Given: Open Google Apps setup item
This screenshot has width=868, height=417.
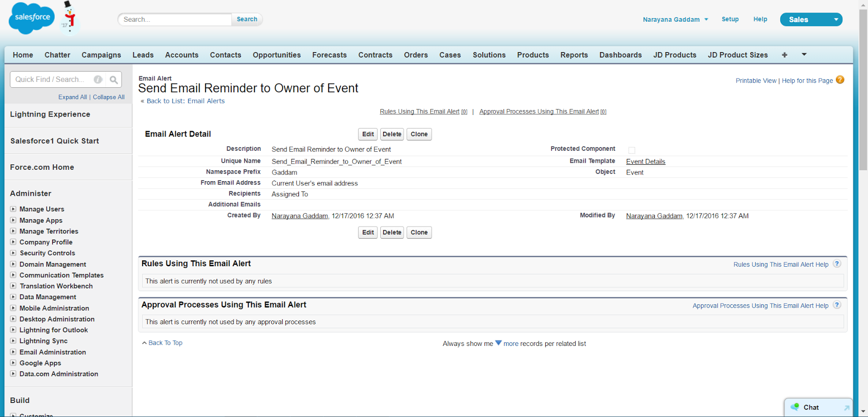Looking at the screenshot, I should point(40,363).
